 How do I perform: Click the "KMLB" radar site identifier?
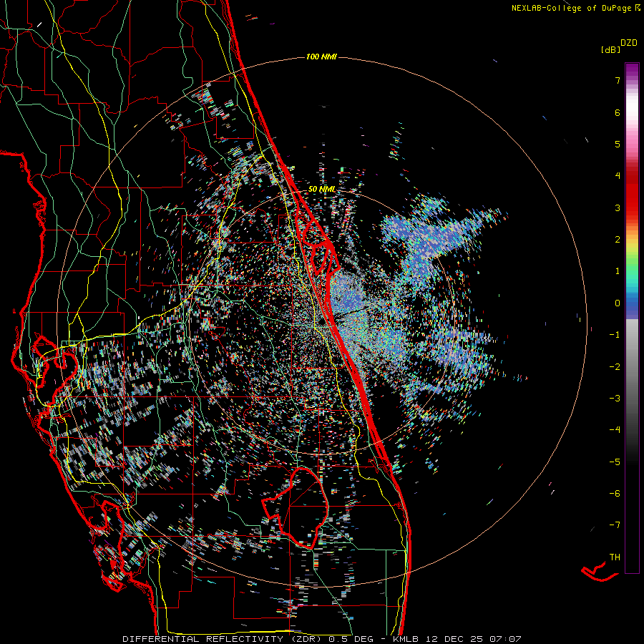coord(406,639)
